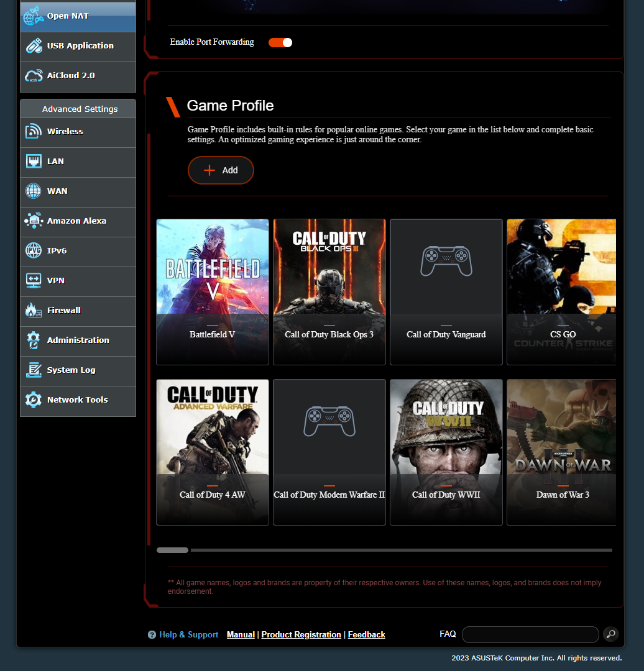Go to the Wireless settings label
644x671 pixels.
pyautogui.click(x=65, y=131)
